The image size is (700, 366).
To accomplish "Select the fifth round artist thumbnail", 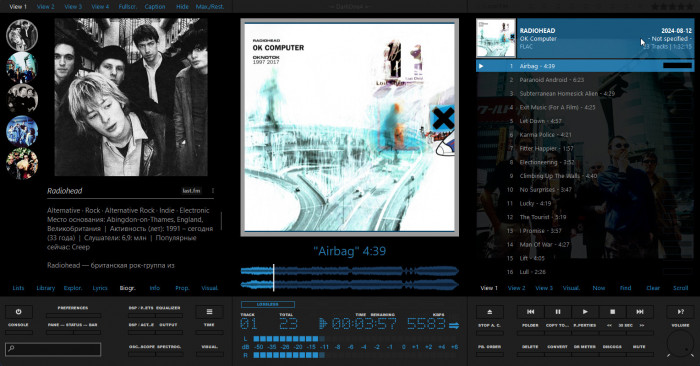I will [22, 163].
